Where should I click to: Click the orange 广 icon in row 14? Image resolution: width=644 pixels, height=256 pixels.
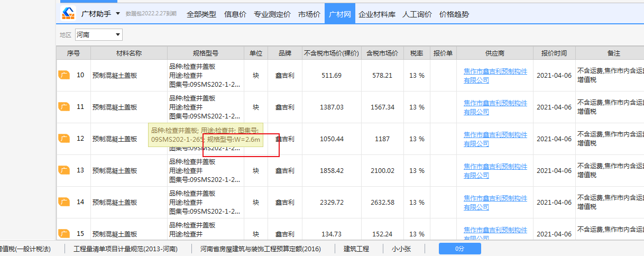click(64, 202)
